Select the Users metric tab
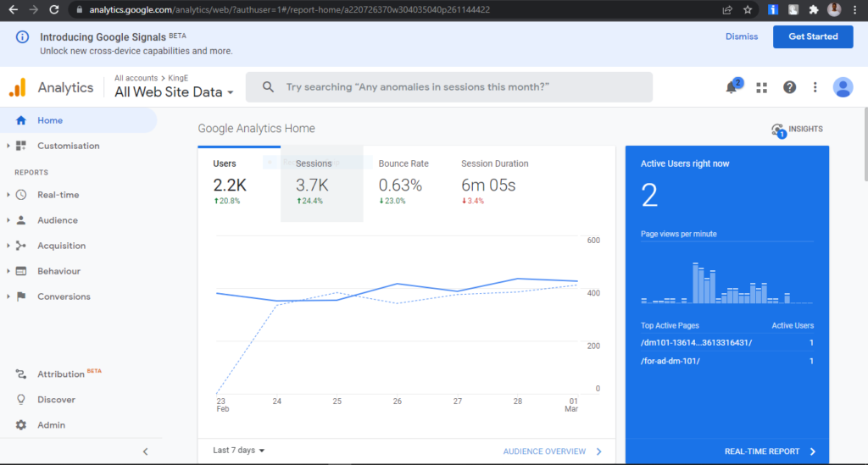Screen dimensions: 868x465 point(239,184)
